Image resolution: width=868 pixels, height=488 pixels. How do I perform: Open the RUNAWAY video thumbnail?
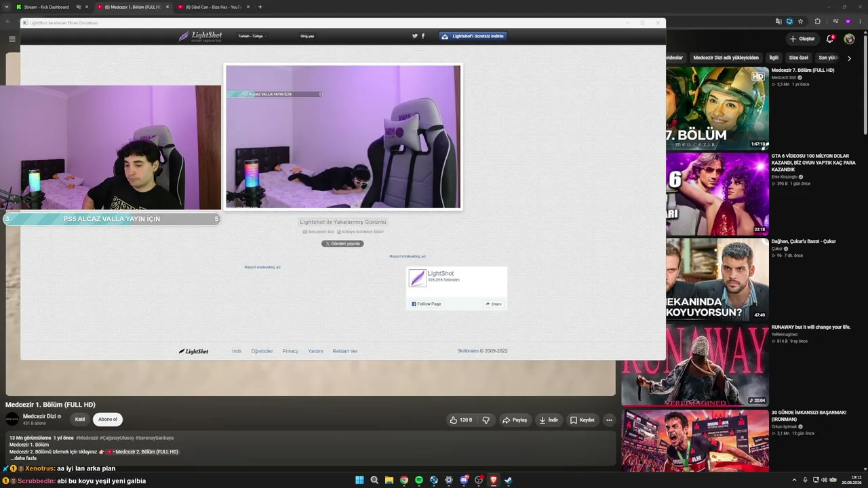tap(695, 365)
